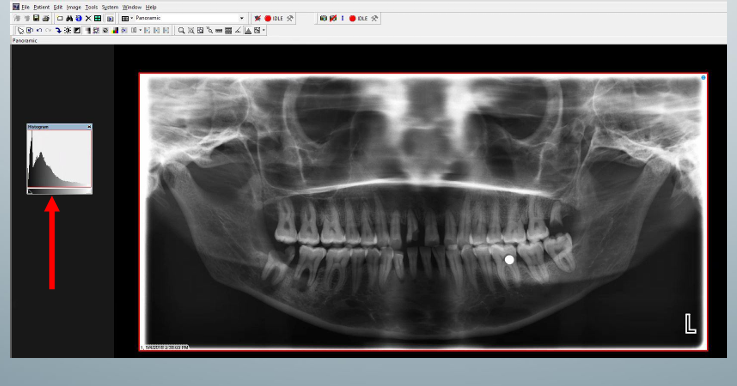Open the Panoramic image type dropdown
Viewport: 737px width, 386px height.
[x=242, y=18]
